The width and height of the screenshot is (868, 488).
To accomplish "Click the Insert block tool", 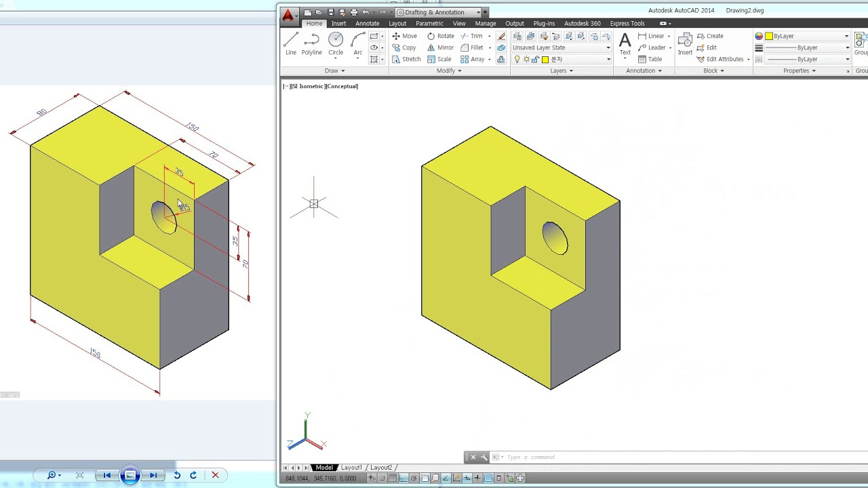I will point(685,45).
